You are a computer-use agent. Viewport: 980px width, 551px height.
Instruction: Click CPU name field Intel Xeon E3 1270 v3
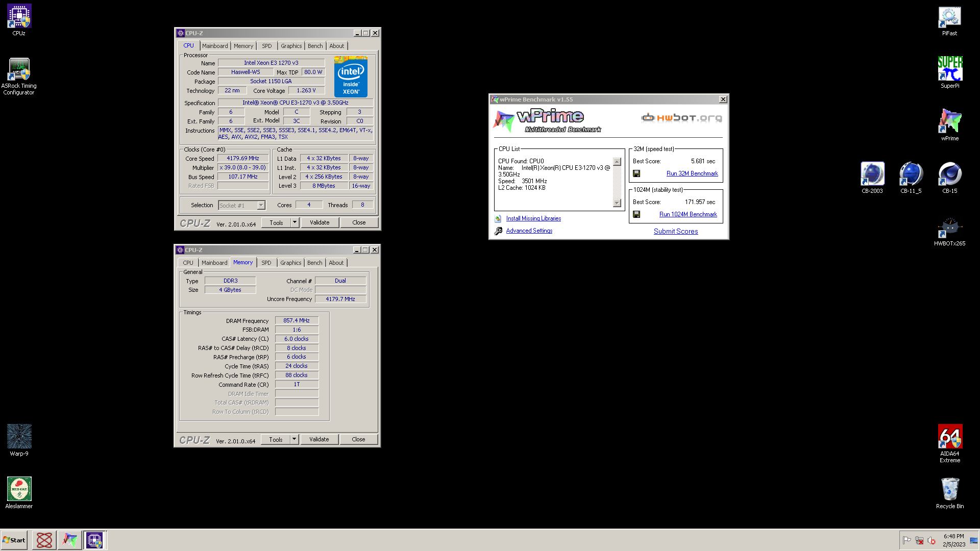pos(271,63)
